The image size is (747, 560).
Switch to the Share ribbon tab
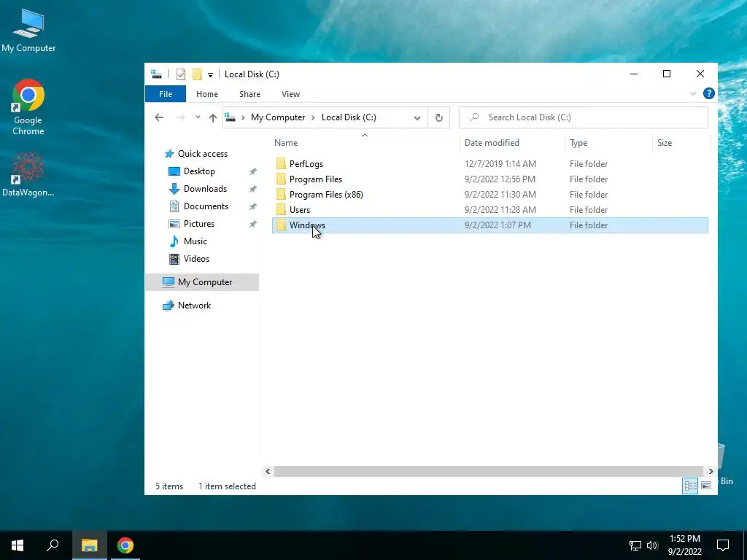(249, 94)
